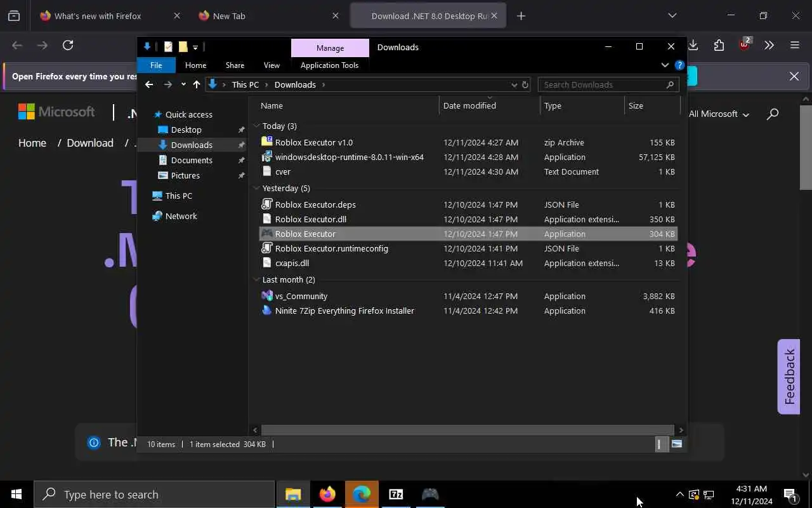Click the New folder quick access icon

(x=183, y=47)
